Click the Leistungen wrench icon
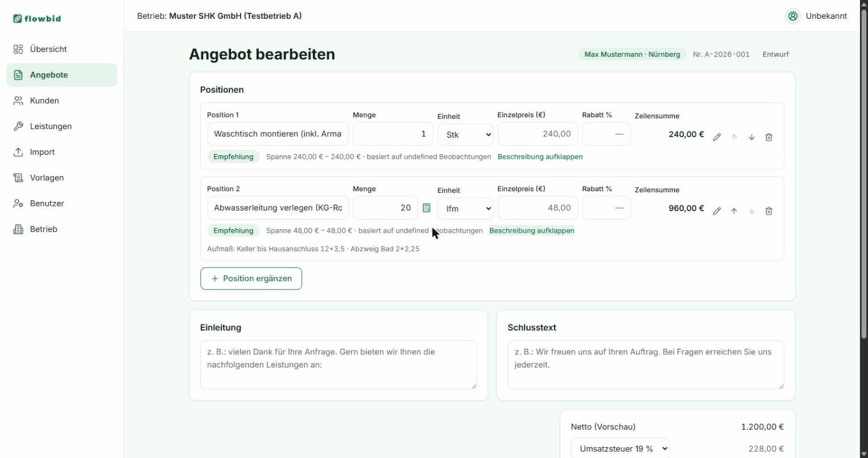Screen dimensions: 868x458 tap(18, 126)
